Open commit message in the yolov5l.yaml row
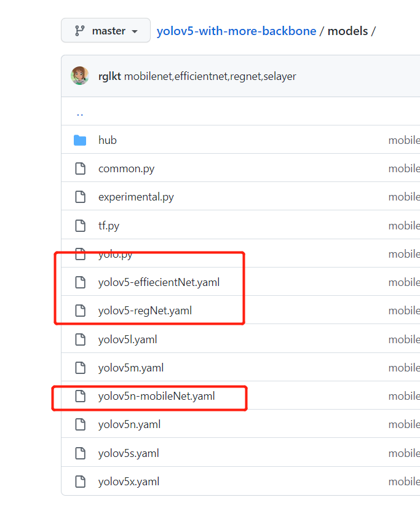420x532 pixels. click(x=404, y=339)
